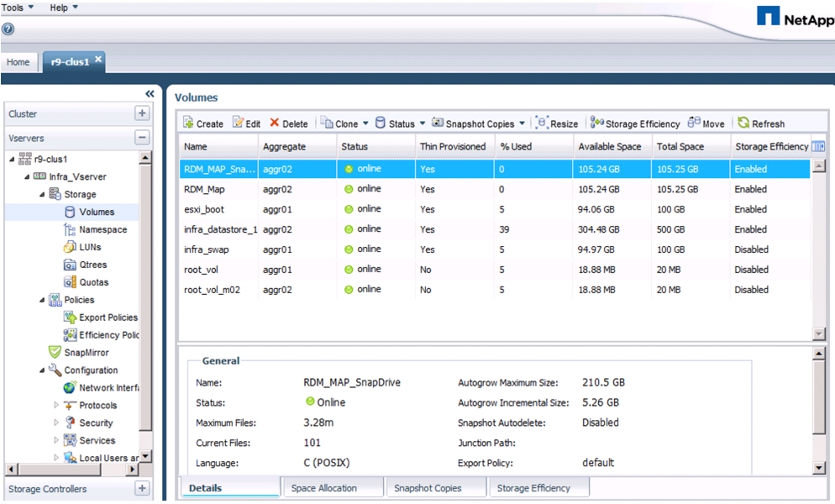Viewport: 835px width, 504px height.
Task: Expand the Protocols tree node
Action: coord(56,405)
